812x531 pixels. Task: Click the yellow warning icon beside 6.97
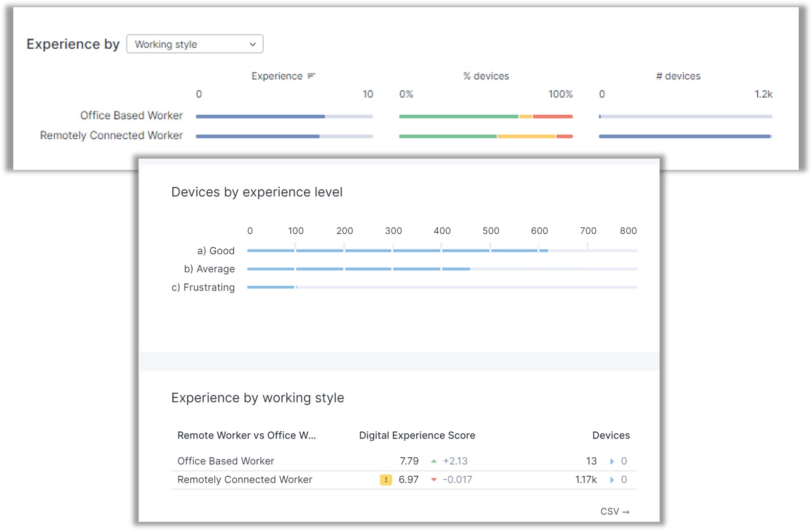coord(386,480)
